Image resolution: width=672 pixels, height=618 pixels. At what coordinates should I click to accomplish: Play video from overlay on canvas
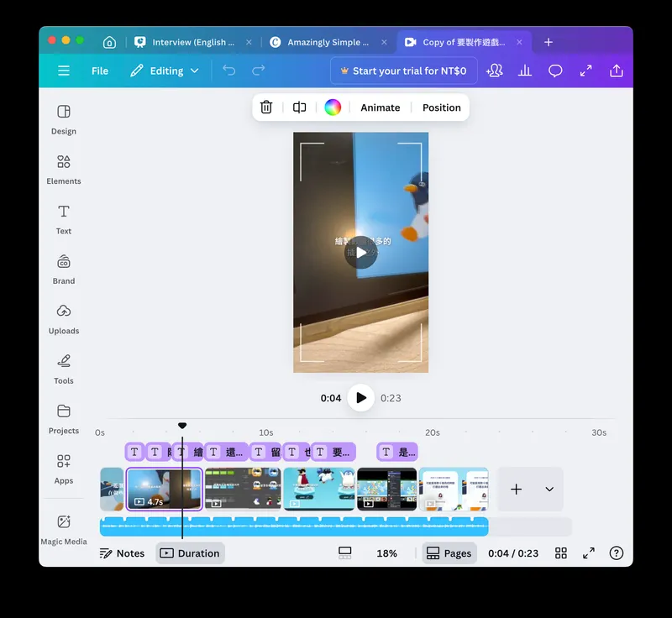(x=361, y=252)
